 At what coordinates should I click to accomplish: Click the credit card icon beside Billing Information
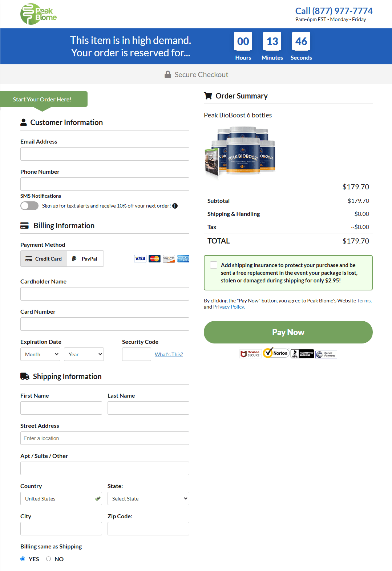coord(24,225)
